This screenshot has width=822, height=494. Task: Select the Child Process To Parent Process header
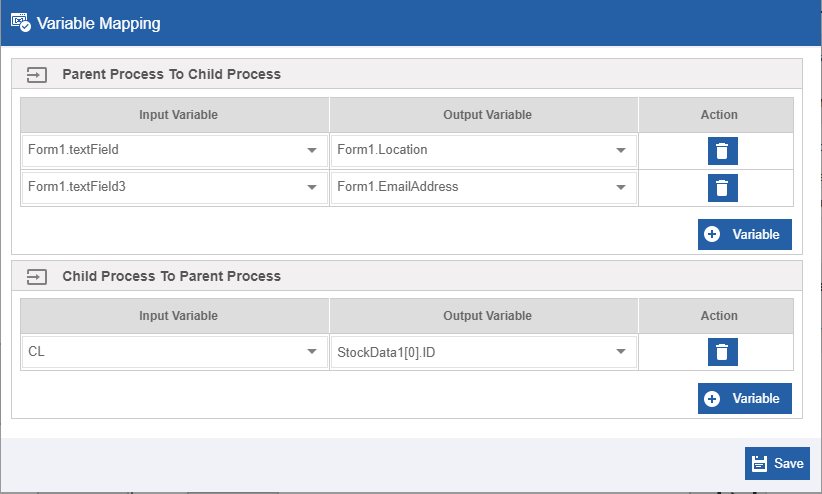(x=171, y=276)
